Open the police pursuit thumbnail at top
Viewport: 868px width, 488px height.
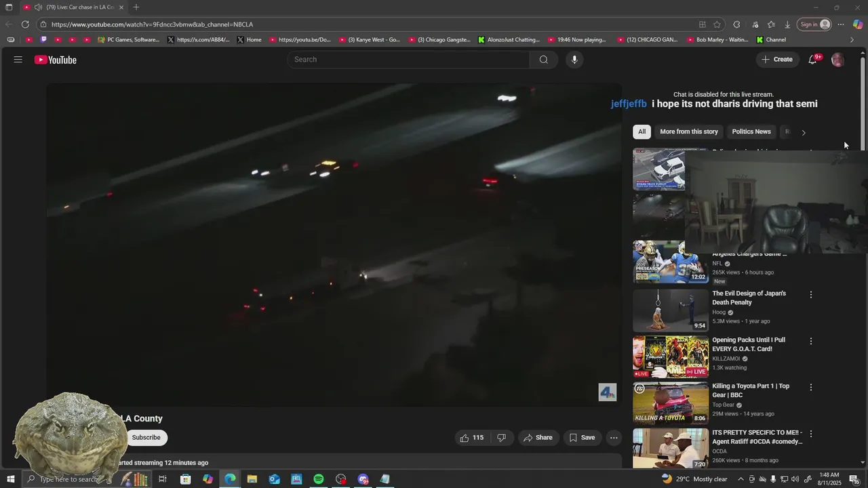(659, 169)
